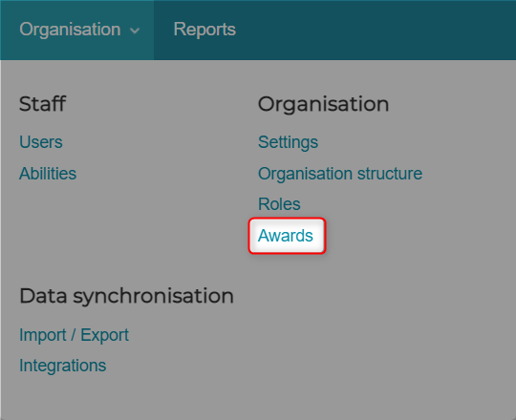The height and width of the screenshot is (420, 516).
Task: Switch to the Reports menu item
Action: [x=204, y=30]
